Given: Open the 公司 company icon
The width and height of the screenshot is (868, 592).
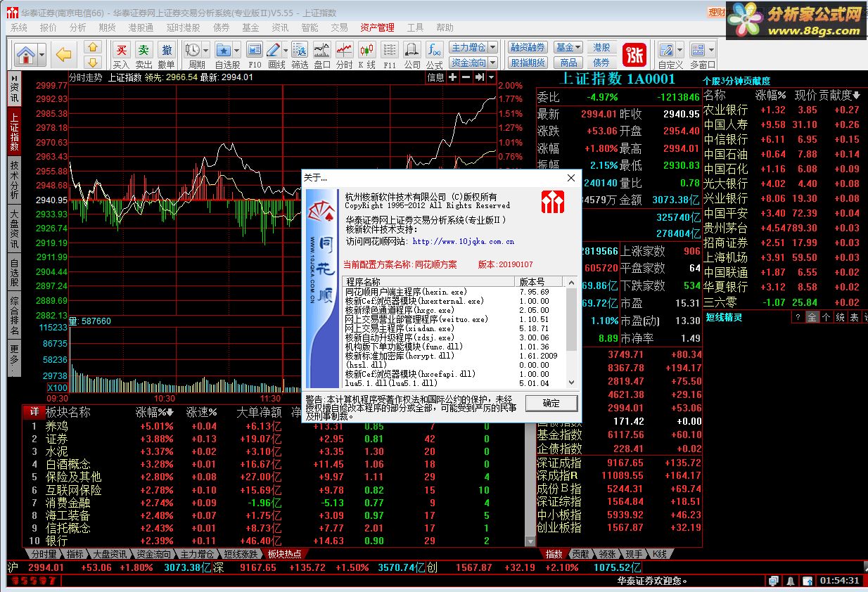Looking at the screenshot, I should click(x=412, y=54).
